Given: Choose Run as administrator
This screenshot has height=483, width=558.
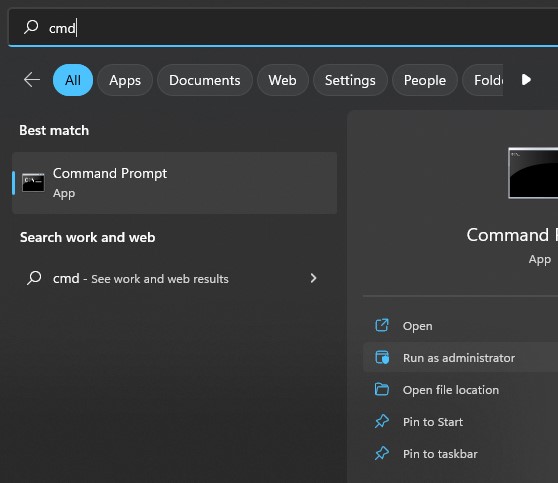Looking at the screenshot, I should pyautogui.click(x=460, y=357).
